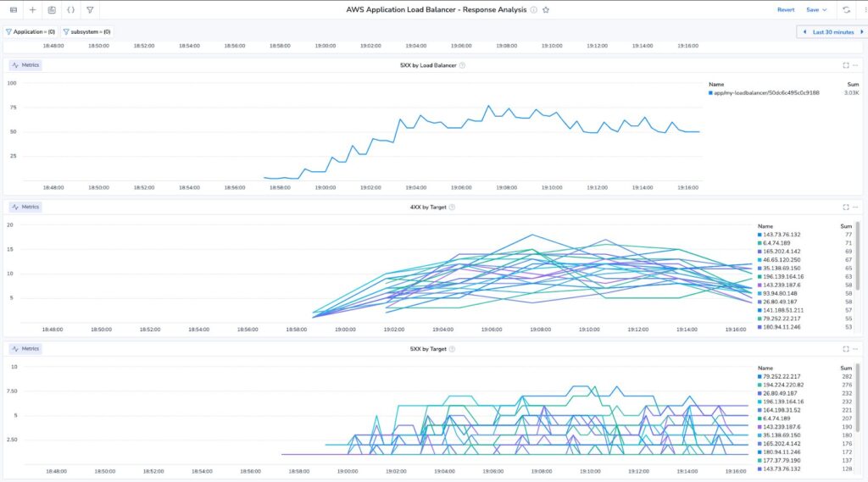Show help for 5XX by Load Balancer
This screenshot has height=482, width=868.
pyautogui.click(x=462, y=65)
